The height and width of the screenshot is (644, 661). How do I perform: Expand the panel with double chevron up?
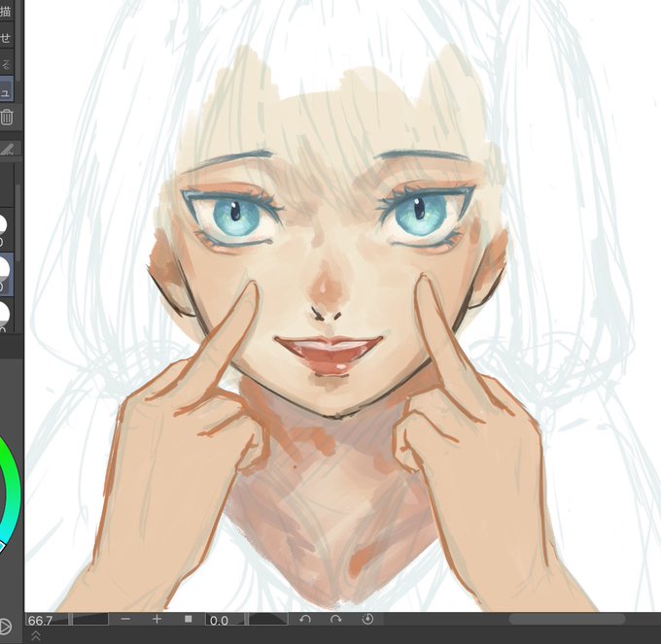click(x=36, y=635)
